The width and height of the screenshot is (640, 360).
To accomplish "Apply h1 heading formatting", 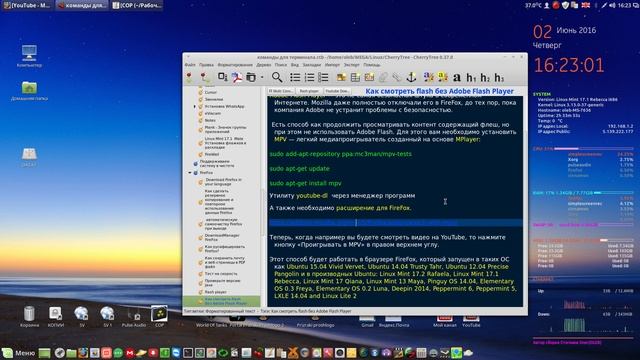I will point(471,77).
